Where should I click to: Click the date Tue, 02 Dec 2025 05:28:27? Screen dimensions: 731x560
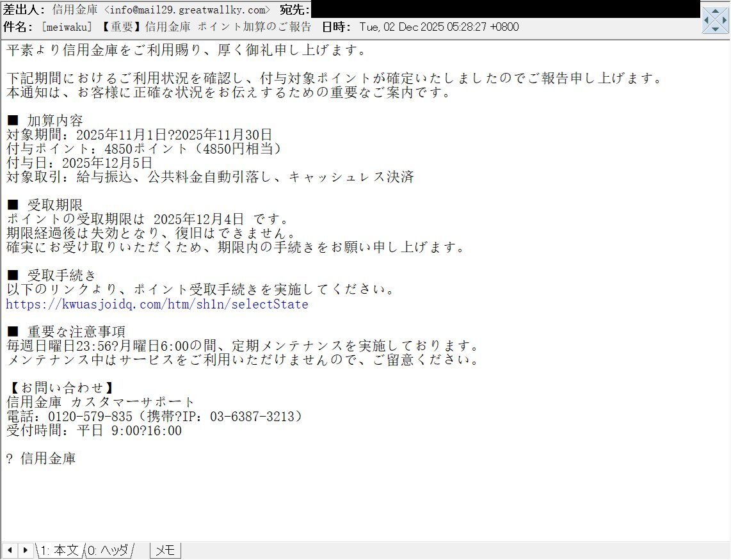click(423, 27)
